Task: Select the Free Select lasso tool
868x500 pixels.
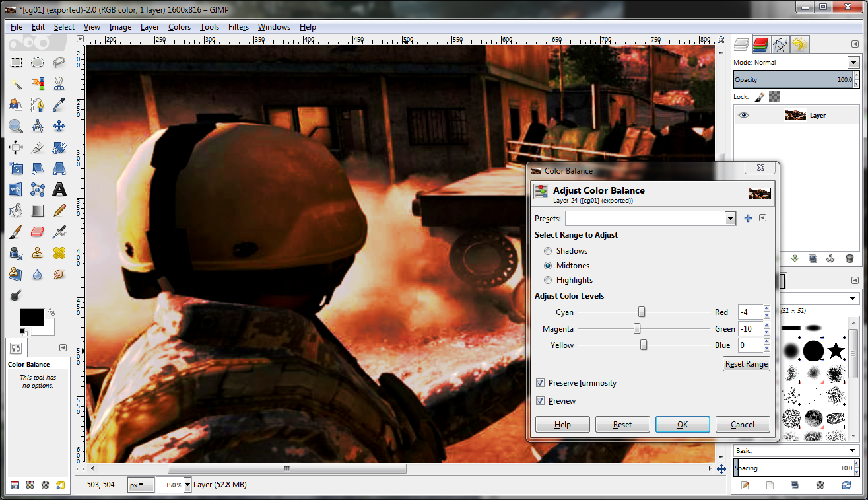Action: 59,63
